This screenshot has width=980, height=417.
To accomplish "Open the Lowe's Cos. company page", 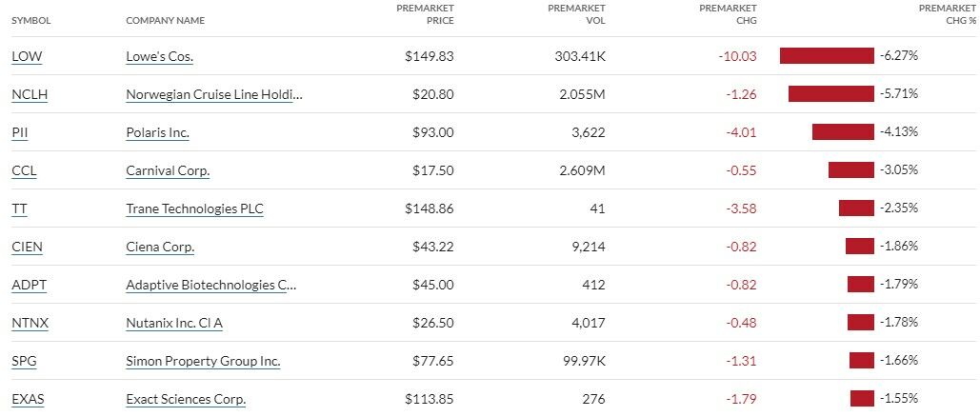I will click(x=159, y=56).
